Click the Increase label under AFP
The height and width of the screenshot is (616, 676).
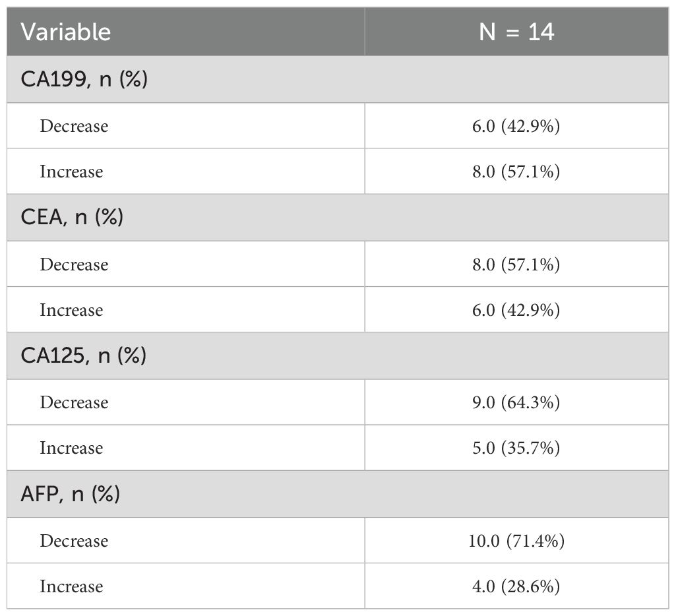tap(71, 586)
